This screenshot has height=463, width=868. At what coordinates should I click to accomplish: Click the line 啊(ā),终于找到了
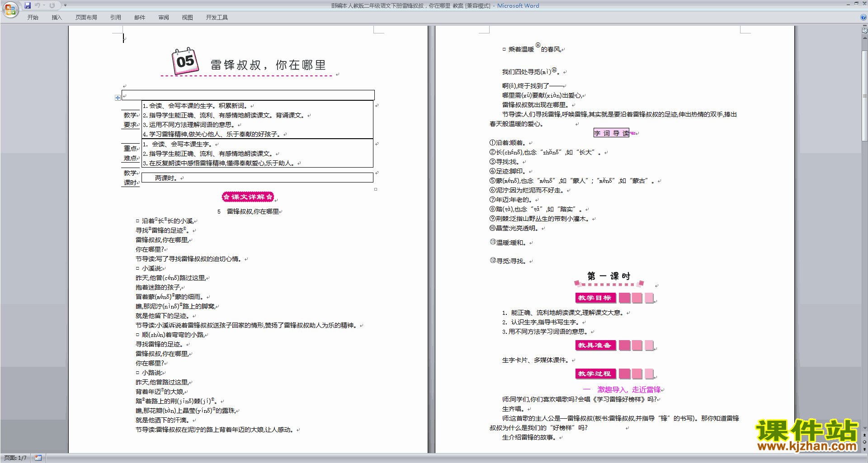(532, 85)
